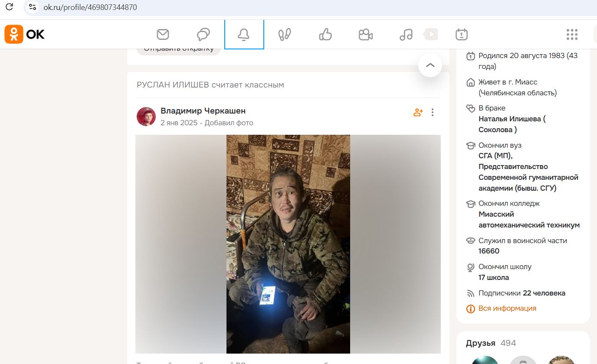Click the home icon beside Живет в г. Миасс
The image size is (597, 364).
470,82
